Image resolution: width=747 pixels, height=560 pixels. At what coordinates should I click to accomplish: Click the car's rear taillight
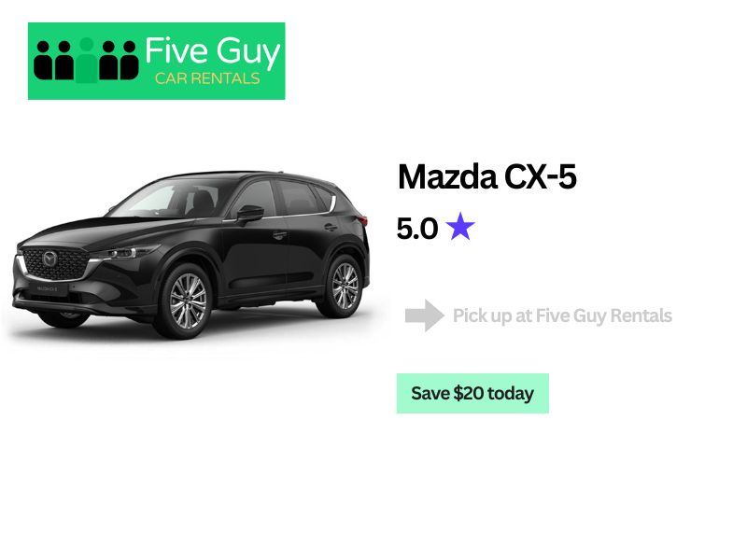[x=363, y=220]
